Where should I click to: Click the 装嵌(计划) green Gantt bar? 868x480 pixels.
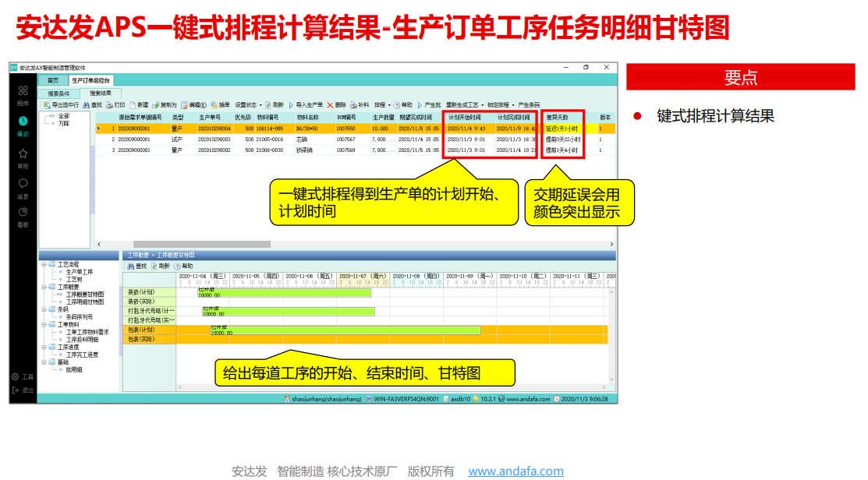(x=284, y=292)
